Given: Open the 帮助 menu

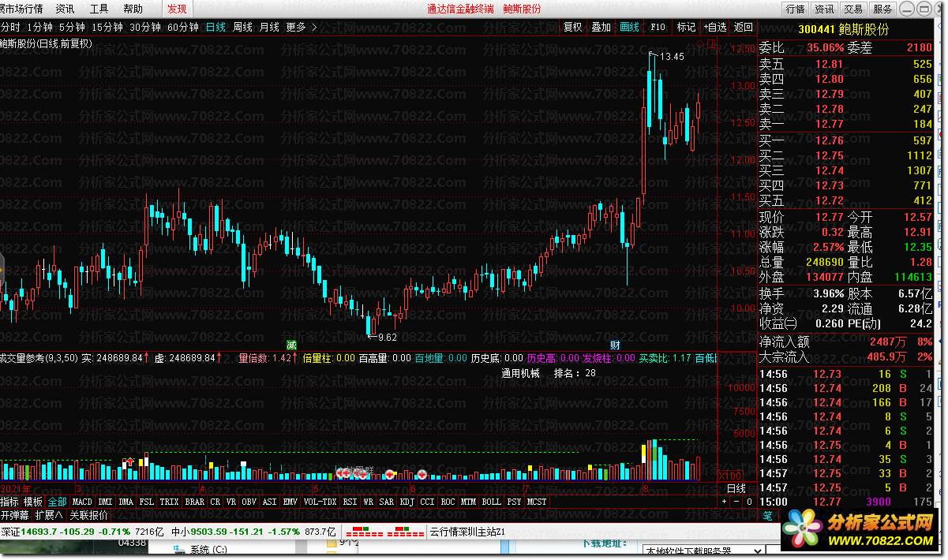Looking at the screenshot, I should 133,9.
